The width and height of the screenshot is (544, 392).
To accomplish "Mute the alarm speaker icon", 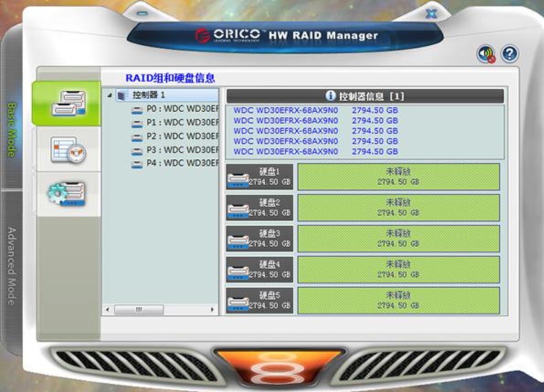I will point(486,54).
